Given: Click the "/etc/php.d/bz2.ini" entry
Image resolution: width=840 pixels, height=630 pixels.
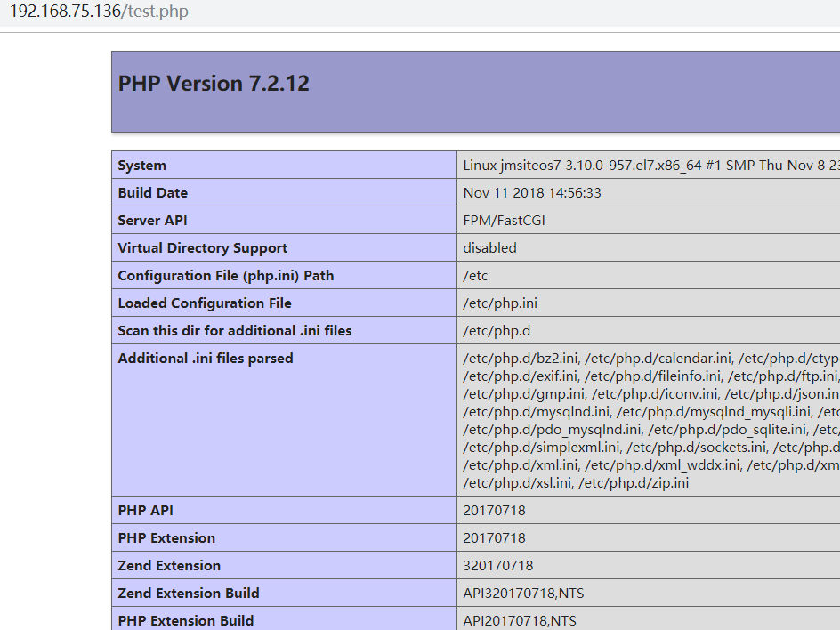Looking at the screenshot, I should [521, 359].
